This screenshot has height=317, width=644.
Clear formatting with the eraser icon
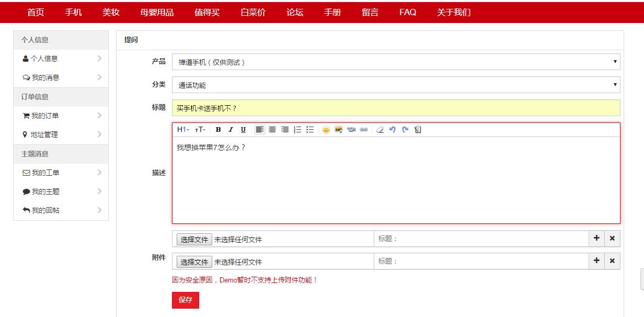click(380, 130)
